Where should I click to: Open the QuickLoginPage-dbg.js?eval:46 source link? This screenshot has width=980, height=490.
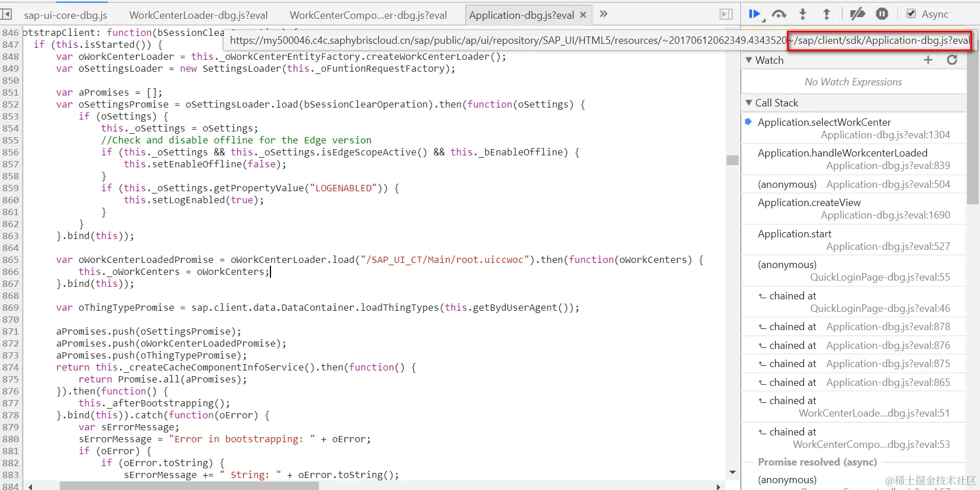coord(880,308)
